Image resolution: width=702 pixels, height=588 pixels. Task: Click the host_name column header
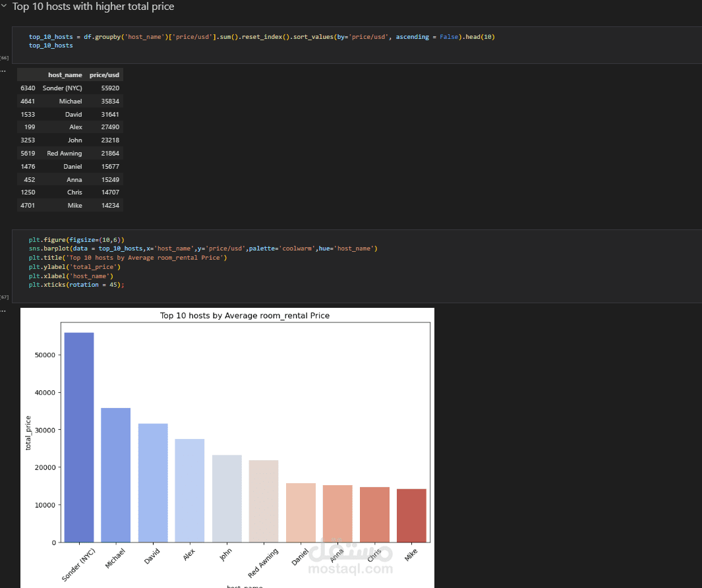[x=65, y=74]
